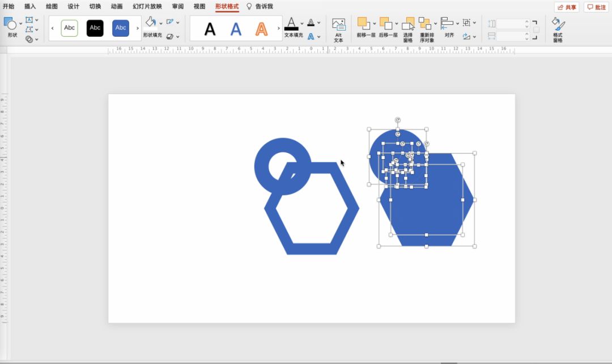The height and width of the screenshot is (364, 612).
Task: Open the 重新排序对象 dropdown arrow
Action: pyautogui.click(x=436, y=23)
